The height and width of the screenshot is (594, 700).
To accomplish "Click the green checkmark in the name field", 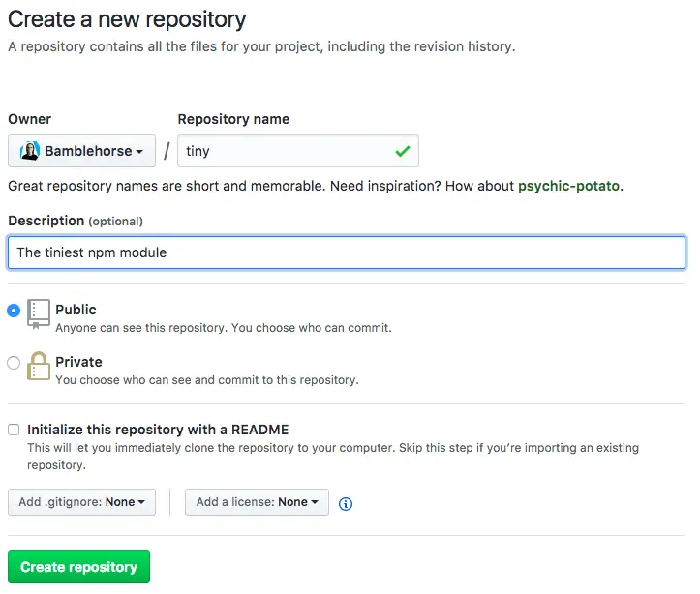I will (402, 151).
